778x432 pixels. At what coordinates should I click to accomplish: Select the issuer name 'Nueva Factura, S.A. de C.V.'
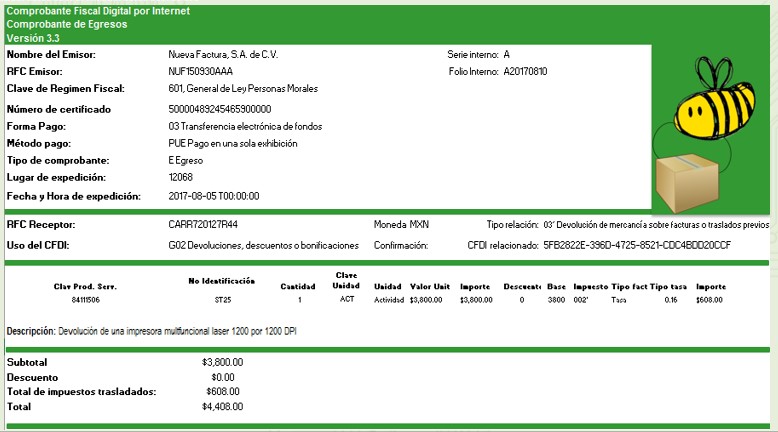click(226, 53)
